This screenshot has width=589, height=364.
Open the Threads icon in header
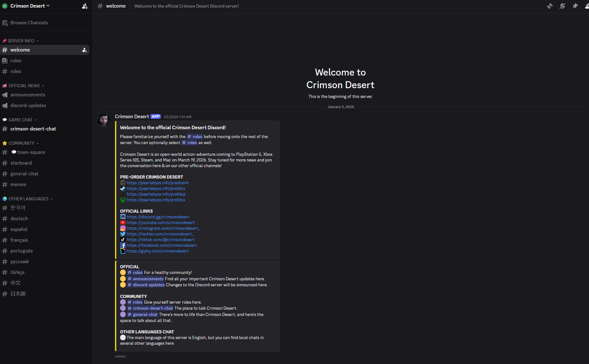click(550, 6)
